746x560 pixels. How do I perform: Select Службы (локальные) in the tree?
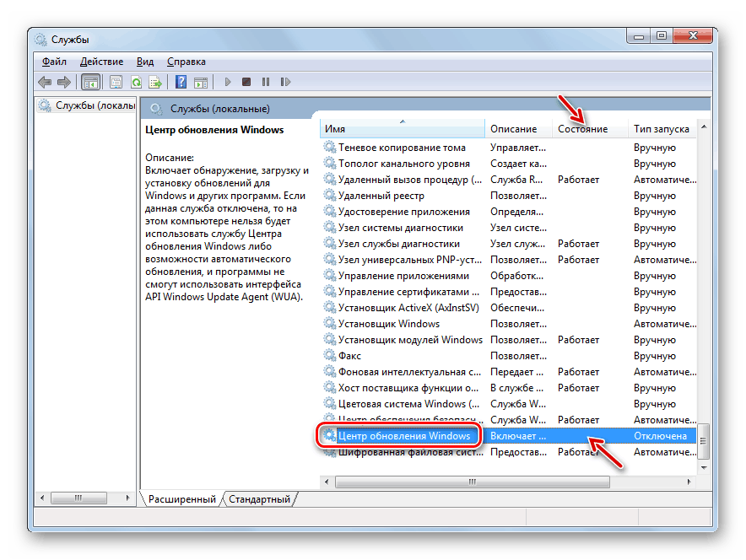88,105
